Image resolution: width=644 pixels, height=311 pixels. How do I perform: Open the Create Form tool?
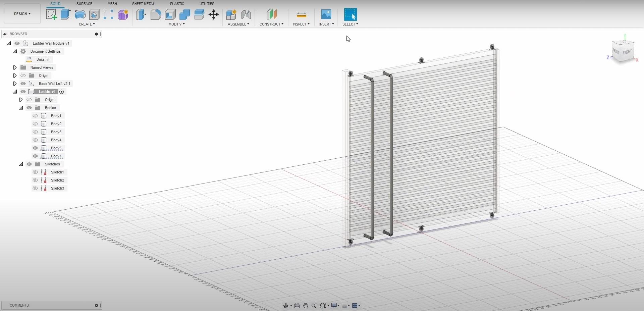click(x=123, y=14)
